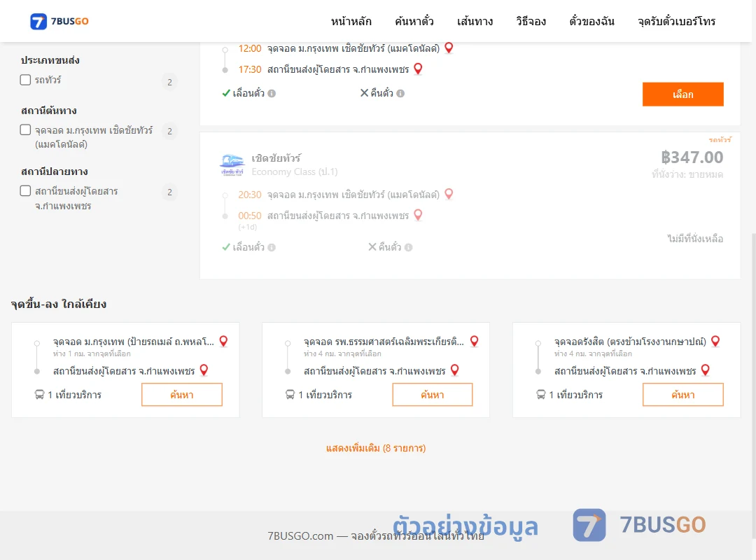Click bus icon in ม.กรุงเทพ ป้ายรถเมล์ card
Image resolution: width=756 pixels, height=560 pixels.
click(x=39, y=395)
